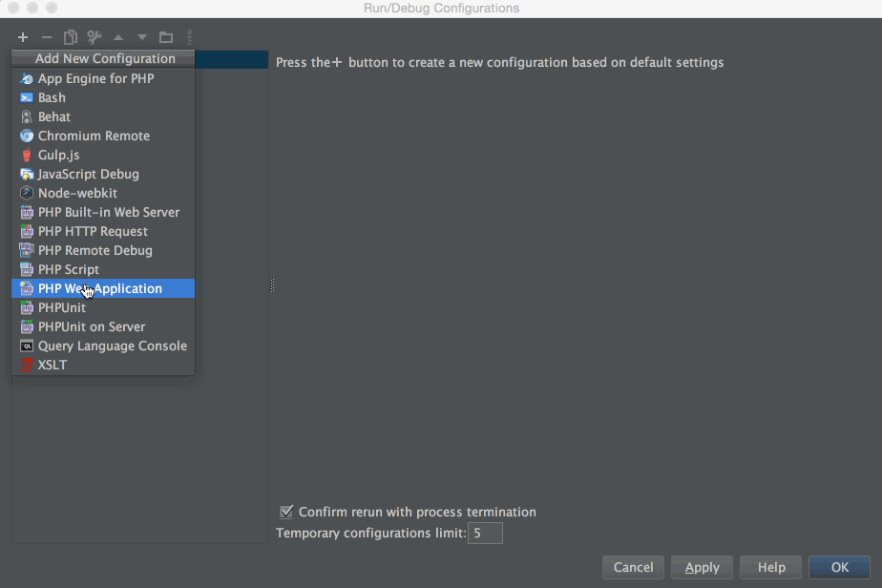The image size is (882, 588).
Task: Select PHPUnit configuration type
Action: 103,307
